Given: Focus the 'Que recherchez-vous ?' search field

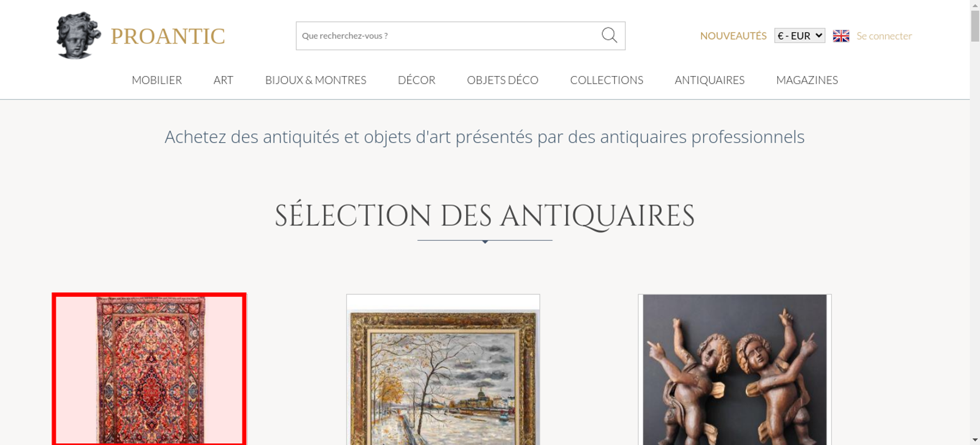Looking at the screenshot, I should coord(448,36).
